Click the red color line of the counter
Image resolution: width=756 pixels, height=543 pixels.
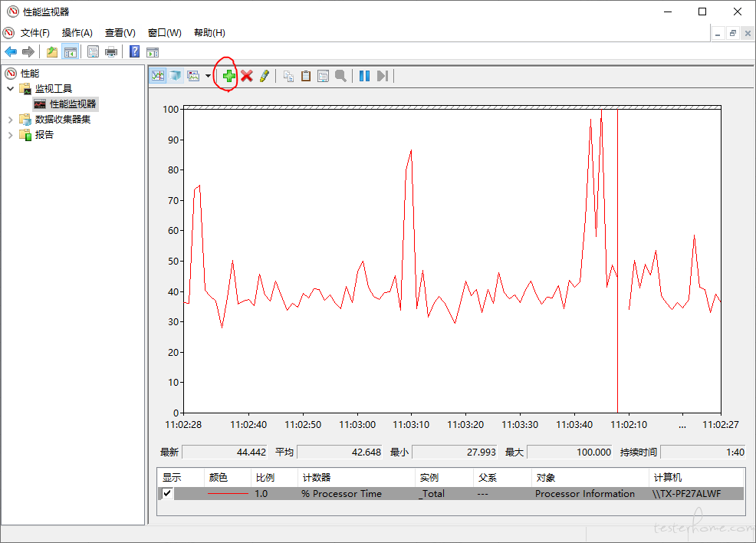pos(228,493)
